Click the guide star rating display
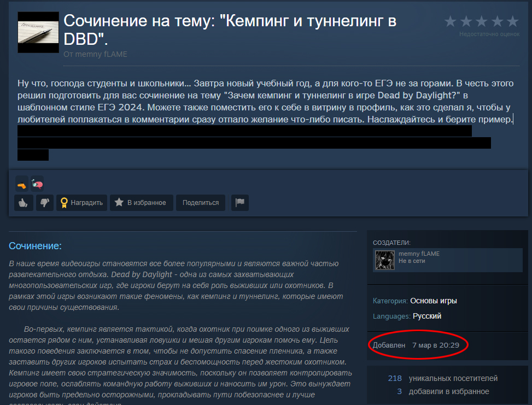This screenshot has height=405, width=532. click(x=482, y=21)
